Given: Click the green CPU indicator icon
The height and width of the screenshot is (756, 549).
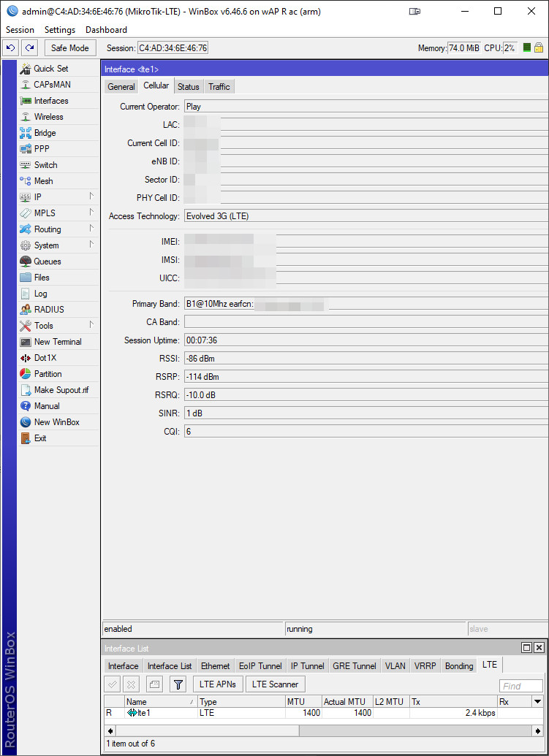Looking at the screenshot, I should 527,47.
